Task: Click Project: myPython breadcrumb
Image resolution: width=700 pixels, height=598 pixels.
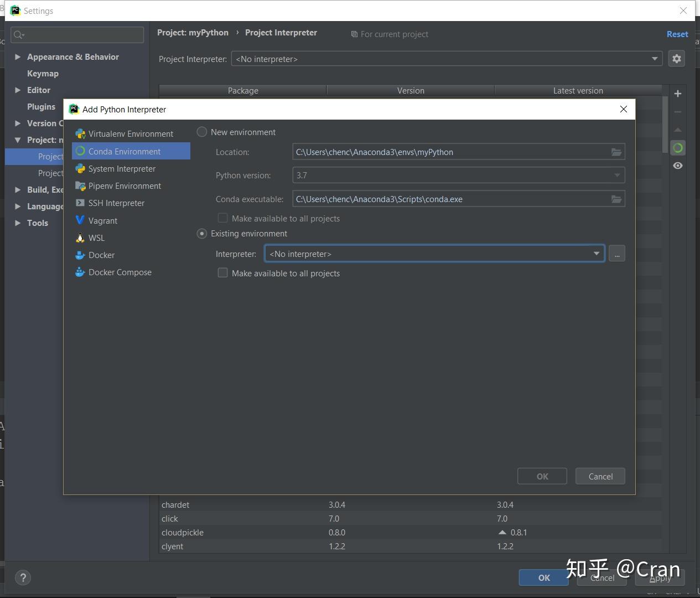Action: pos(193,33)
